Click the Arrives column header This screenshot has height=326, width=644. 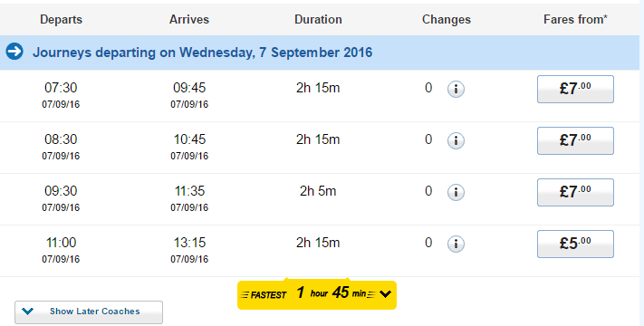pos(189,19)
